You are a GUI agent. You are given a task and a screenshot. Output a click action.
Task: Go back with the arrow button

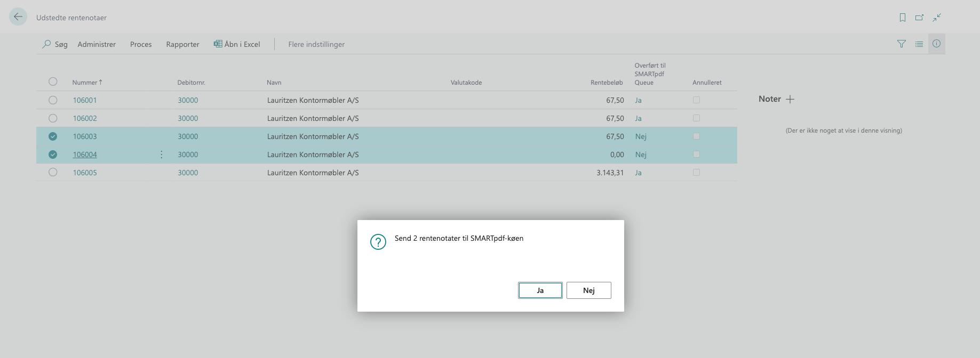(18, 17)
